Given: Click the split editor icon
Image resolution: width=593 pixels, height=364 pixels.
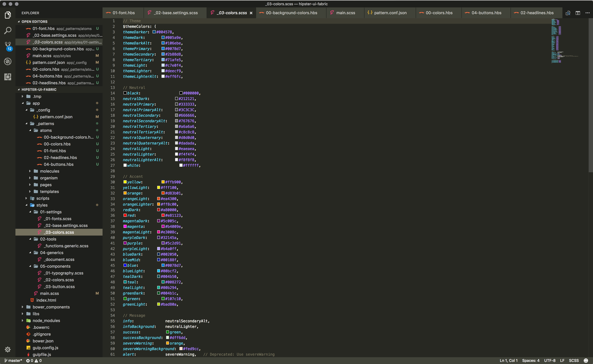Looking at the screenshot, I should coord(578,13).
